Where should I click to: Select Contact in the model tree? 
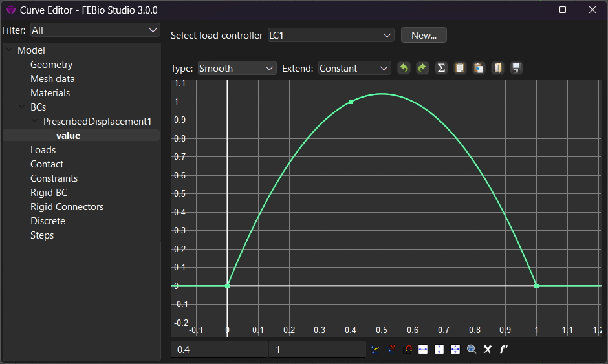click(47, 164)
